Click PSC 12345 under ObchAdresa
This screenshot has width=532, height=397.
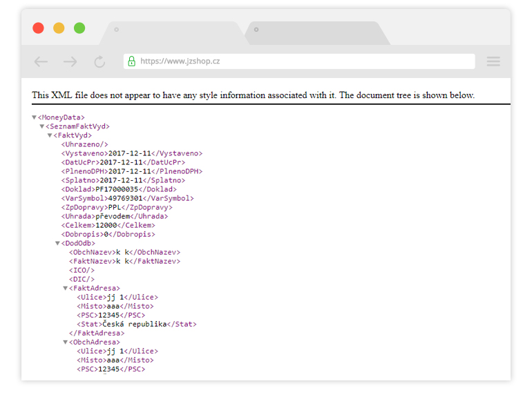pyautogui.click(x=111, y=369)
